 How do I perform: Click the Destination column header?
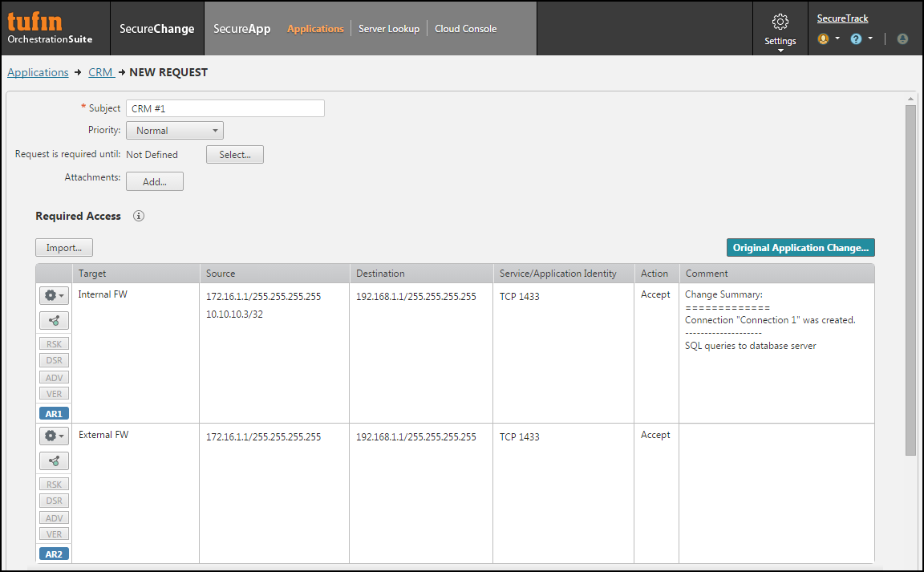pos(421,274)
